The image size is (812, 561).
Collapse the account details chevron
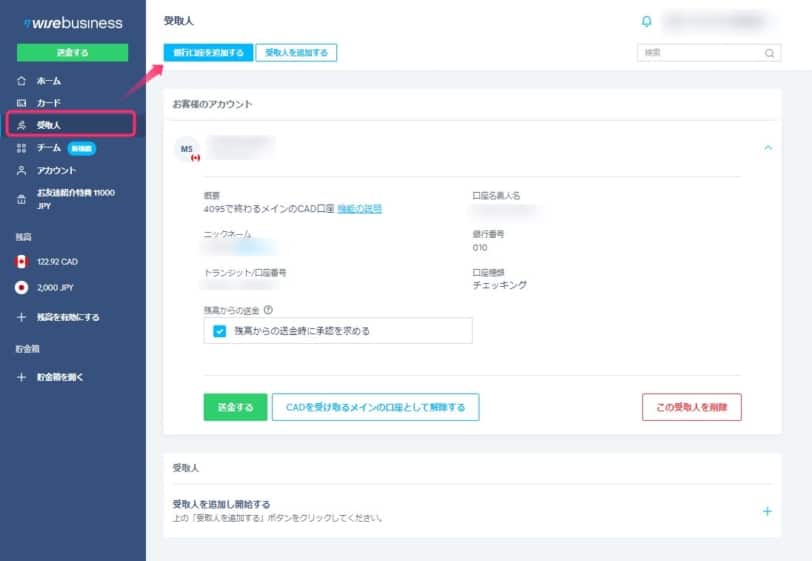(x=768, y=148)
